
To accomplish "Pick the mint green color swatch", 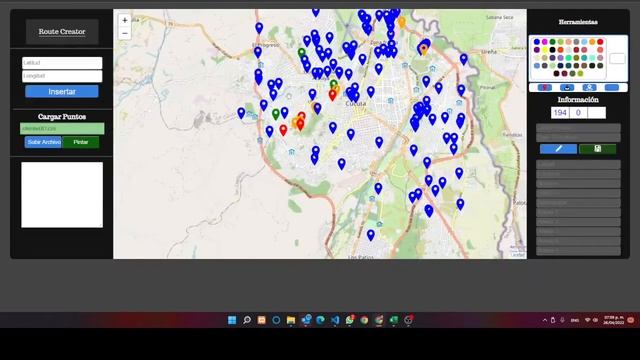I will (569, 58).
